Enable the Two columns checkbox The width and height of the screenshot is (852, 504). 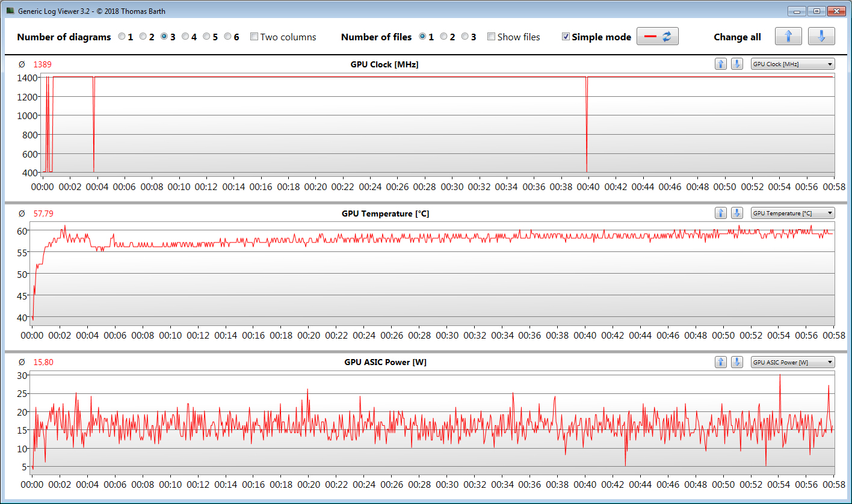click(254, 37)
